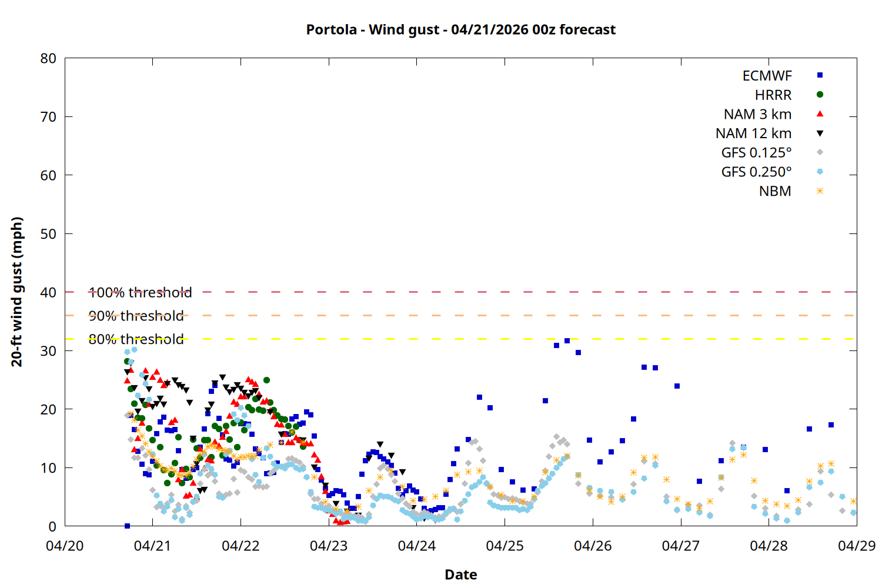Click the 80 value on the y-axis

pos(48,58)
